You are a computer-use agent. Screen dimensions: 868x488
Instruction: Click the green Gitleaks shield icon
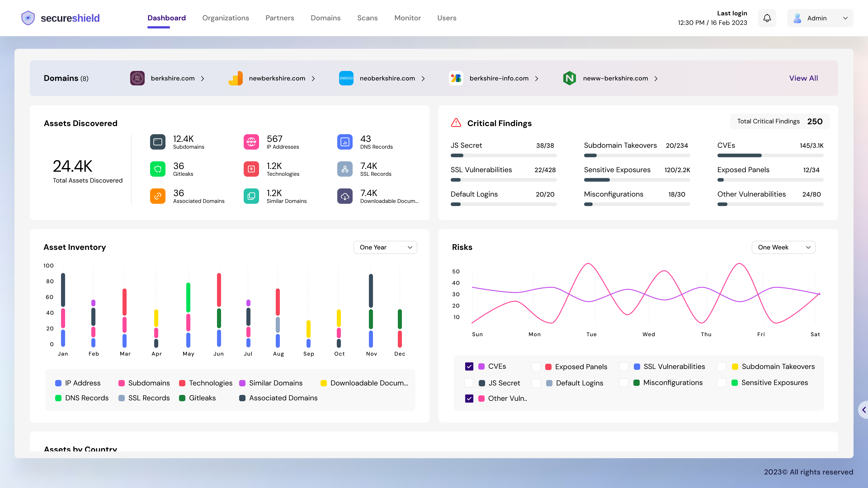tap(157, 169)
